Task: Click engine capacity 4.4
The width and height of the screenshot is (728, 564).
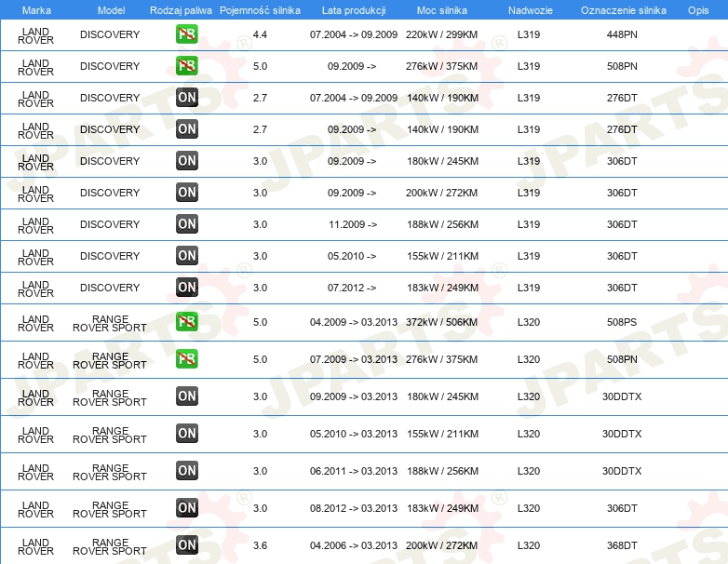Action: tap(260, 34)
